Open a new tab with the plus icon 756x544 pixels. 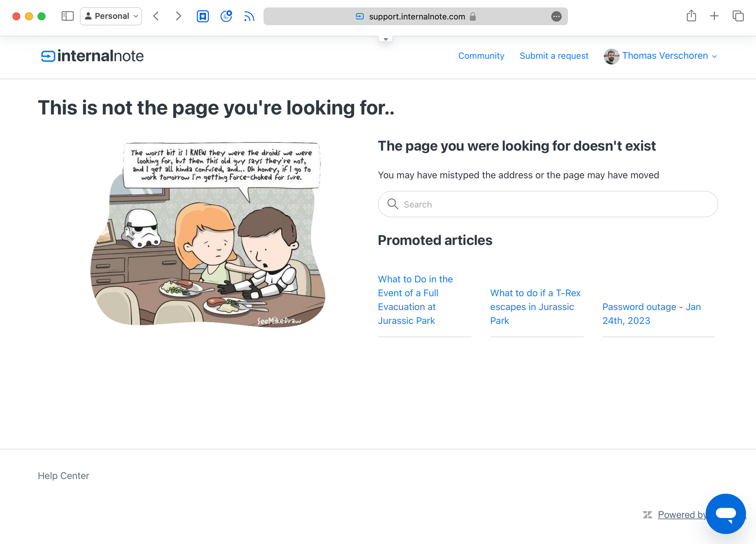point(714,16)
